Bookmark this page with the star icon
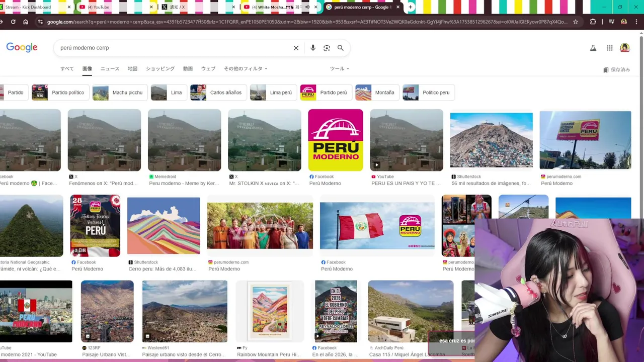This screenshot has width=644, height=362. point(576,22)
